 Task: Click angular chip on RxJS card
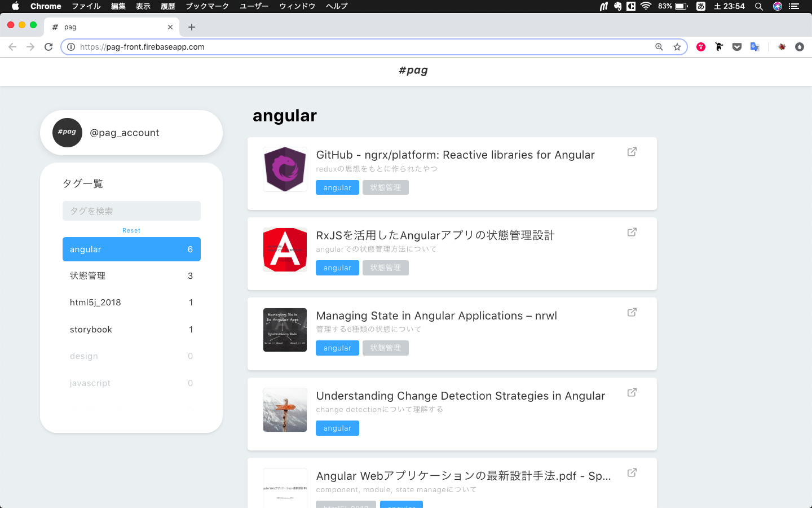337,268
